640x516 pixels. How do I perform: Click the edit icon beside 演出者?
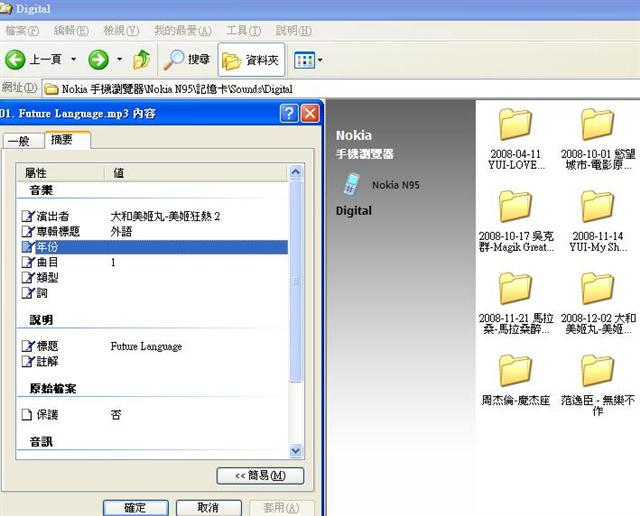(28, 216)
